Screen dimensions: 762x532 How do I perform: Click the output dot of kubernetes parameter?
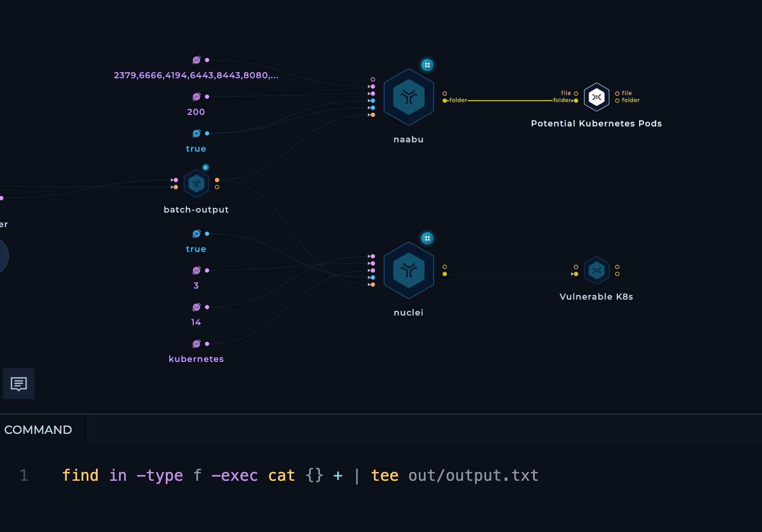(207, 344)
